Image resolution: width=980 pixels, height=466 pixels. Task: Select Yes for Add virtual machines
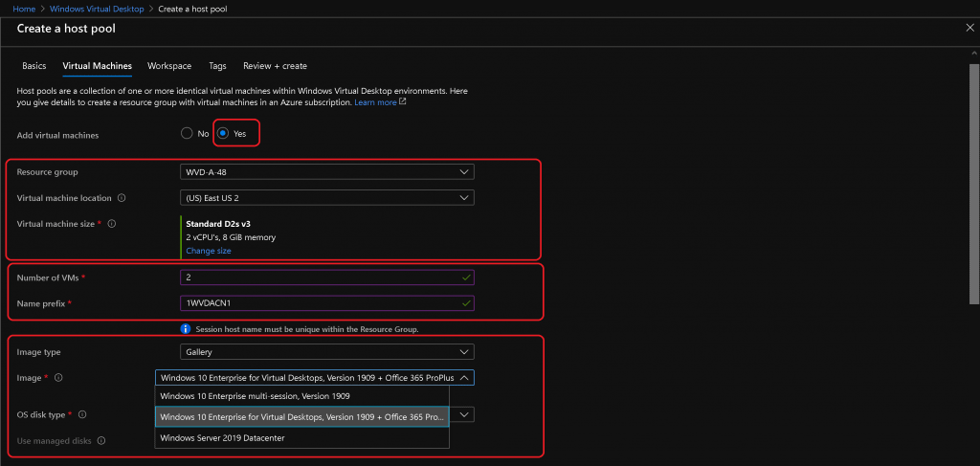point(223,133)
